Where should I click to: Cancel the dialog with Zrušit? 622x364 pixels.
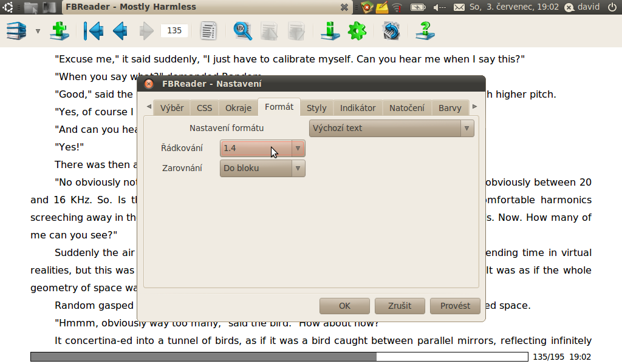400,306
